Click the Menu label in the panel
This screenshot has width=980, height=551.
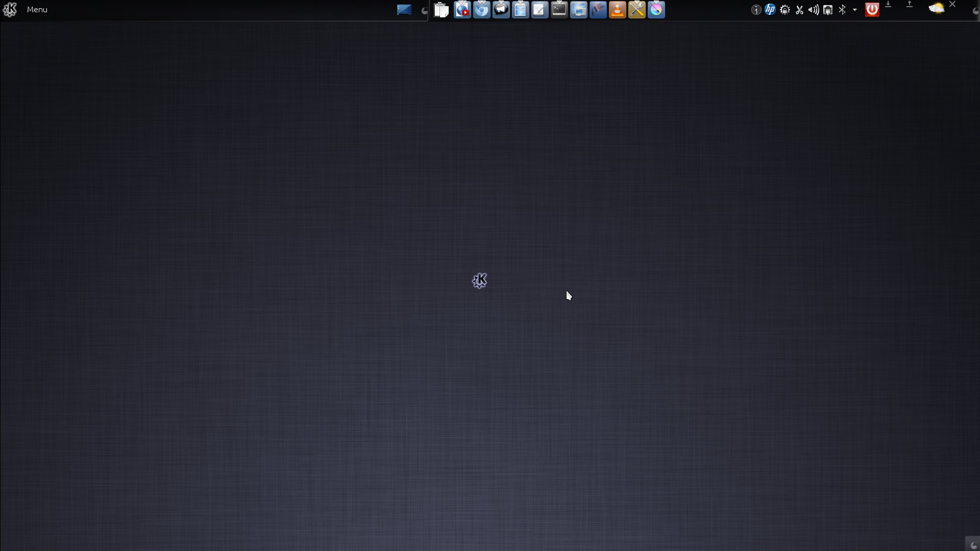(37, 10)
